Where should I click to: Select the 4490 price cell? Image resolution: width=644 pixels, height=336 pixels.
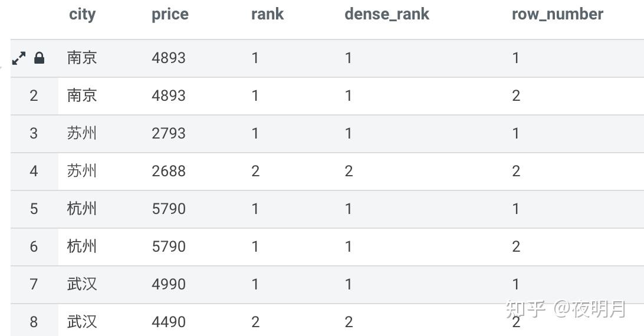[x=169, y=322]
